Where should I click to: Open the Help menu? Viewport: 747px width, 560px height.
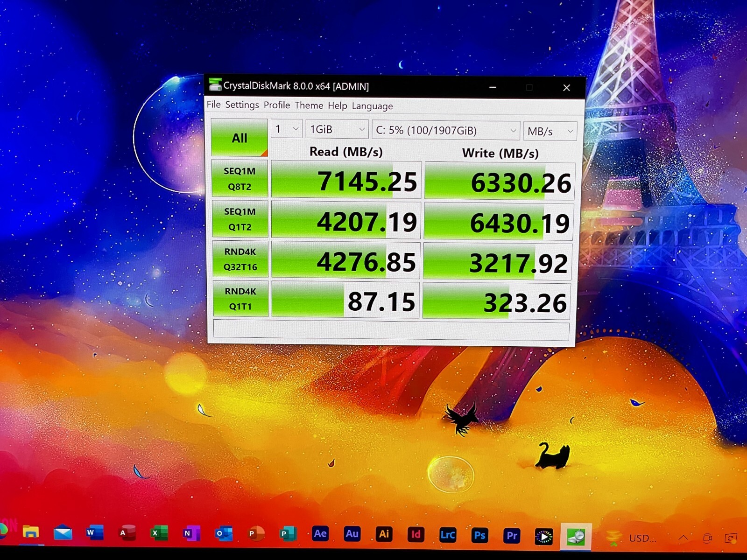pyautogui.click(x=337, y=106)
